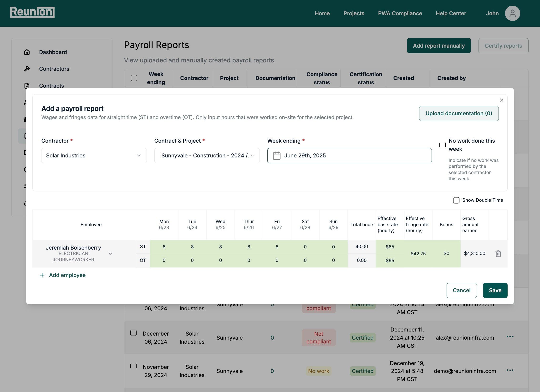Open the Contract & Project dropdown
Viewport: 540px width, 392px height.
click(207, 156)
